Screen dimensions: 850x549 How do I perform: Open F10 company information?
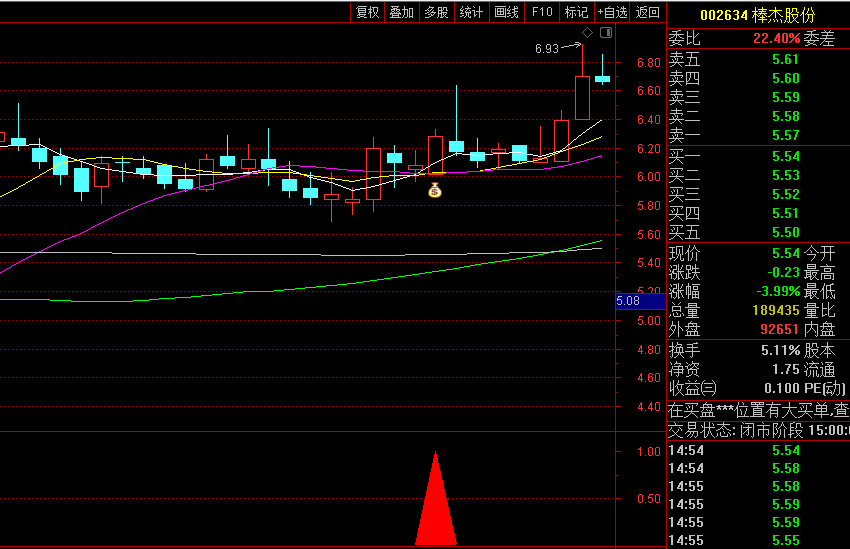pos(542,12)
